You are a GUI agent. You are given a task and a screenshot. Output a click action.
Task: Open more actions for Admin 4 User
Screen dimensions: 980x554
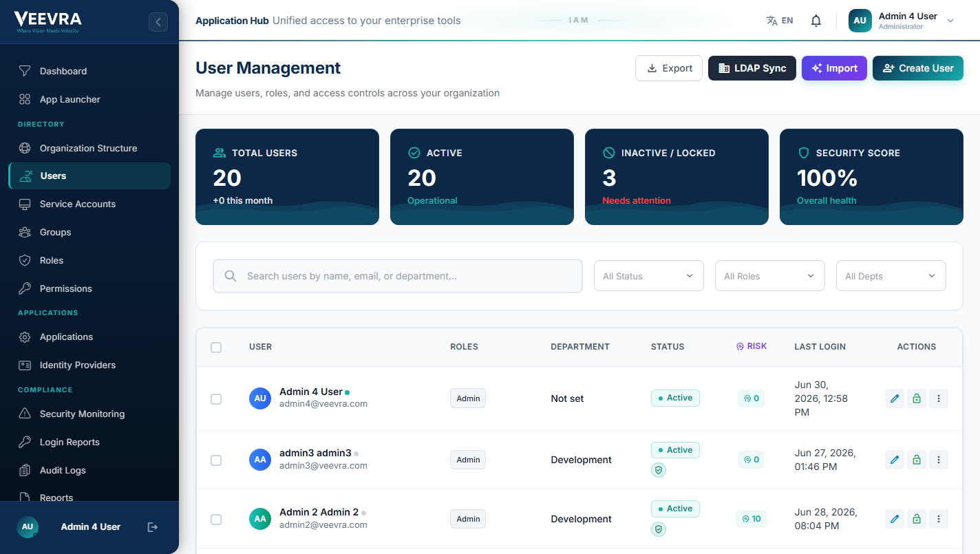[939, 398]
